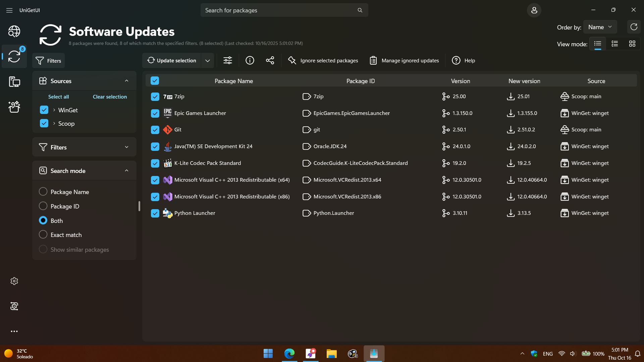The height and width of the screenshot is (362, 644).
Task: Click Manage ignored updates
Action: click(x=404, y=61)
